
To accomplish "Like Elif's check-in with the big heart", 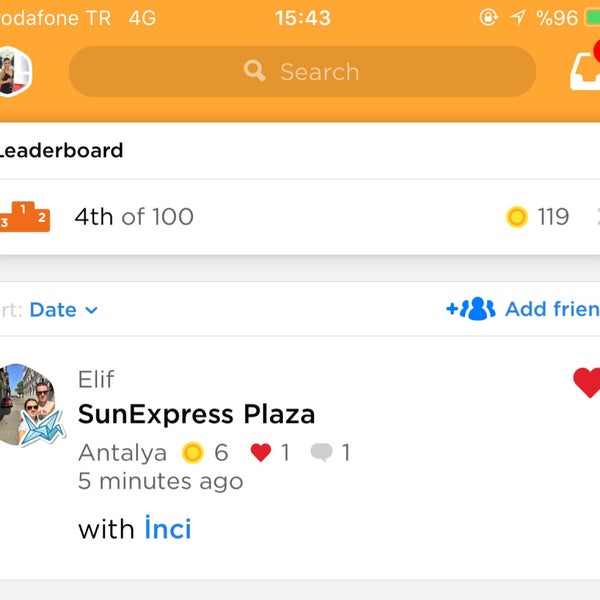I will tap(587, 382).
